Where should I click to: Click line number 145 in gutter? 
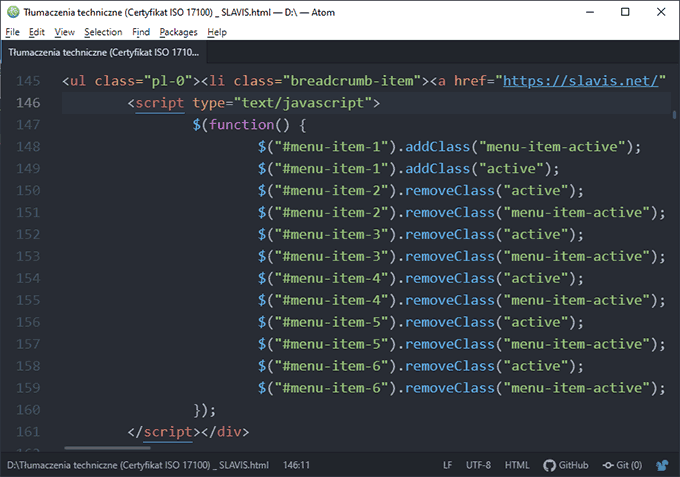[x=28, y=81]
